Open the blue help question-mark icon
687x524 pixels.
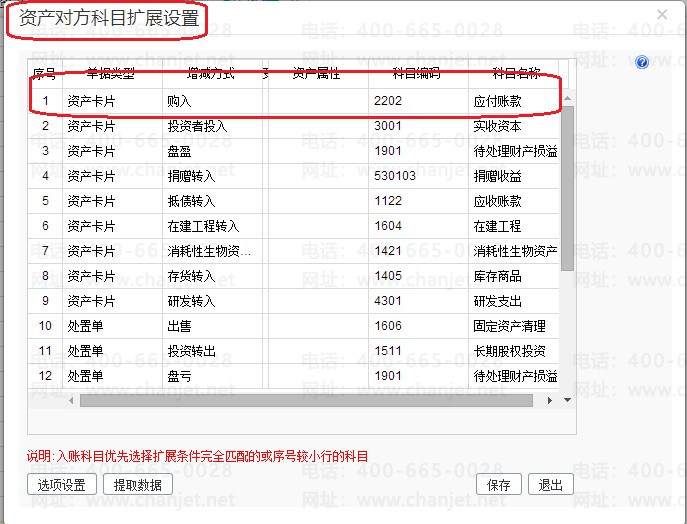[x=642, y=62]
